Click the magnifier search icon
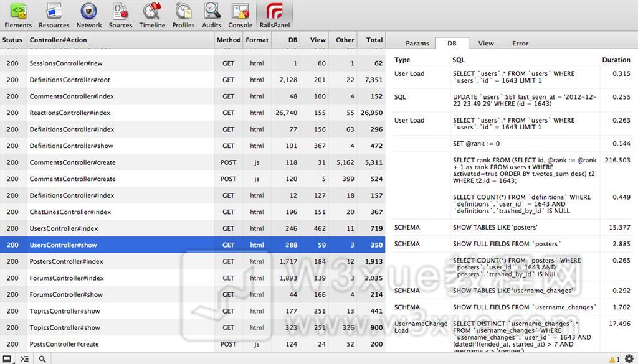 pyautogui.click(x=42, y=359)
